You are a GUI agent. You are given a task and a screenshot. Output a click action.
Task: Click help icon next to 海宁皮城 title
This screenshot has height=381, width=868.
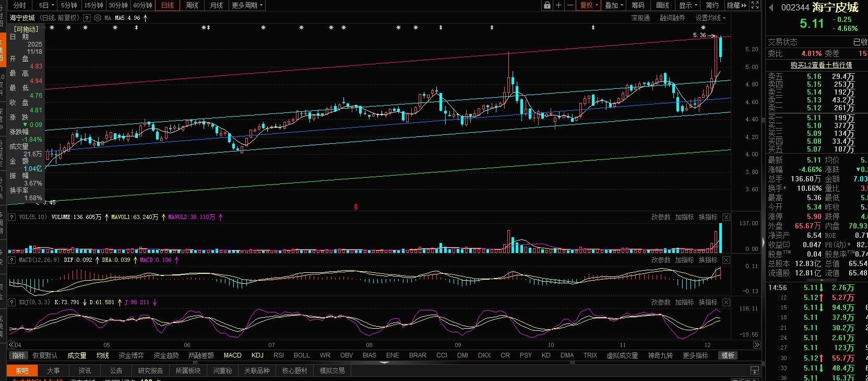point(87,18)
